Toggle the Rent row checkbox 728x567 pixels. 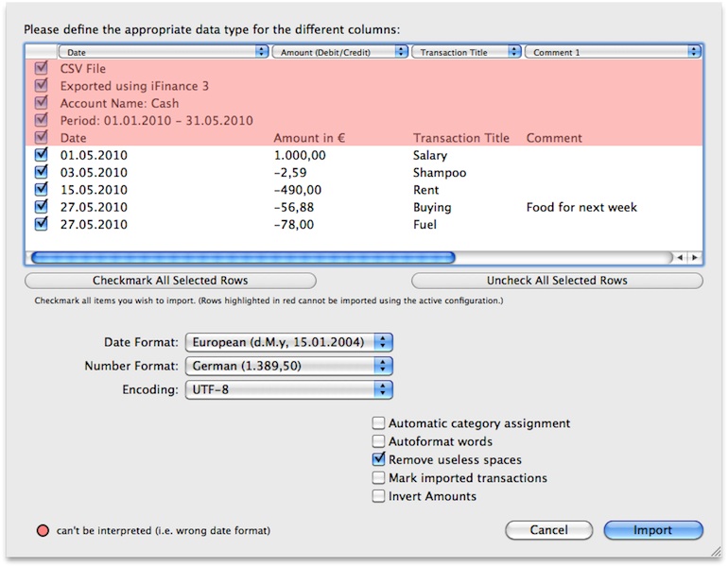point(41,190)
